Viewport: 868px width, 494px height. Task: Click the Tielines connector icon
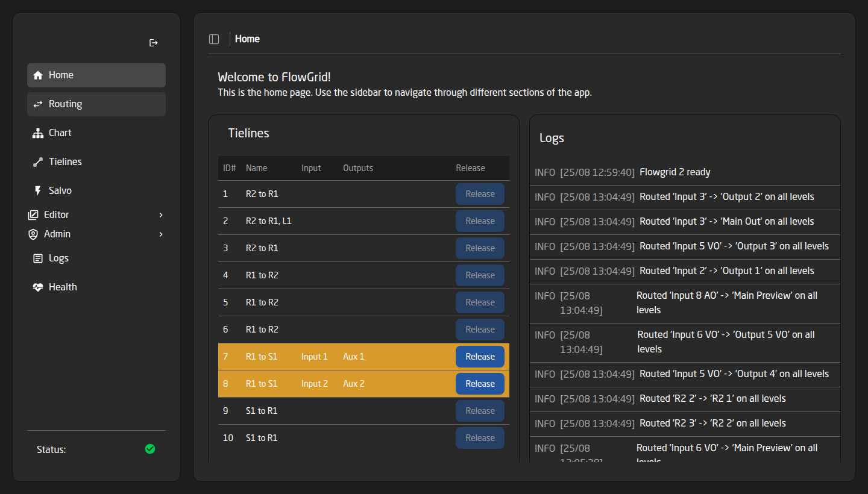[38, 162]
